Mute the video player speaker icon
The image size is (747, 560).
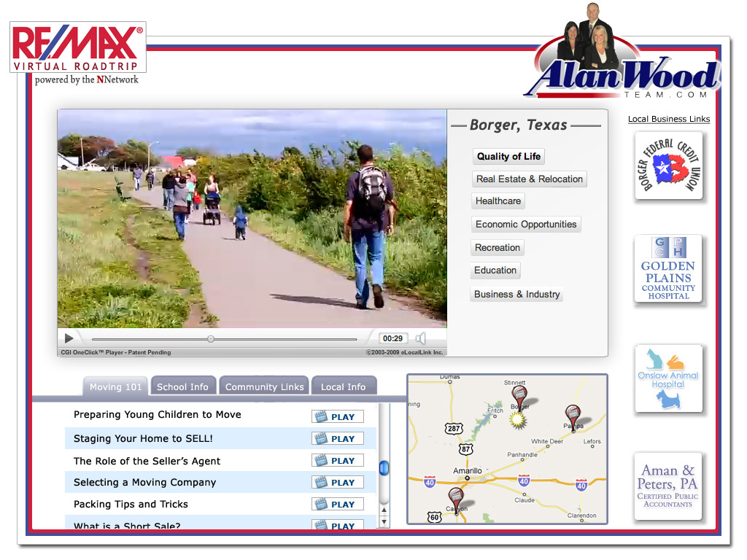click(421, 338)
